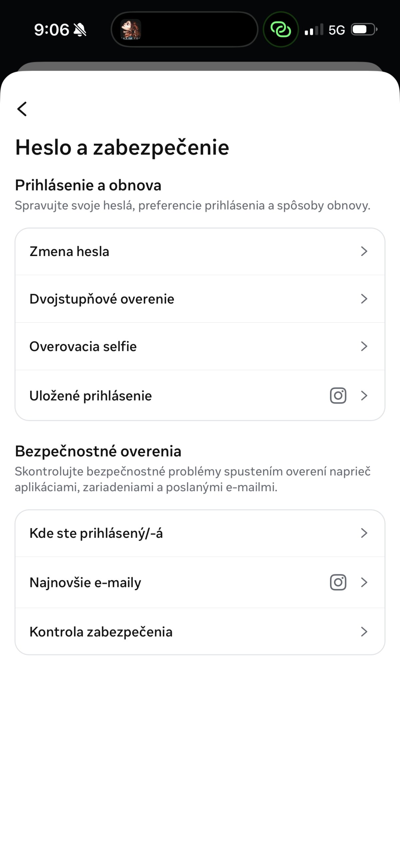
Task: Open Zmena hesla
Action: [x=69, y=251]
